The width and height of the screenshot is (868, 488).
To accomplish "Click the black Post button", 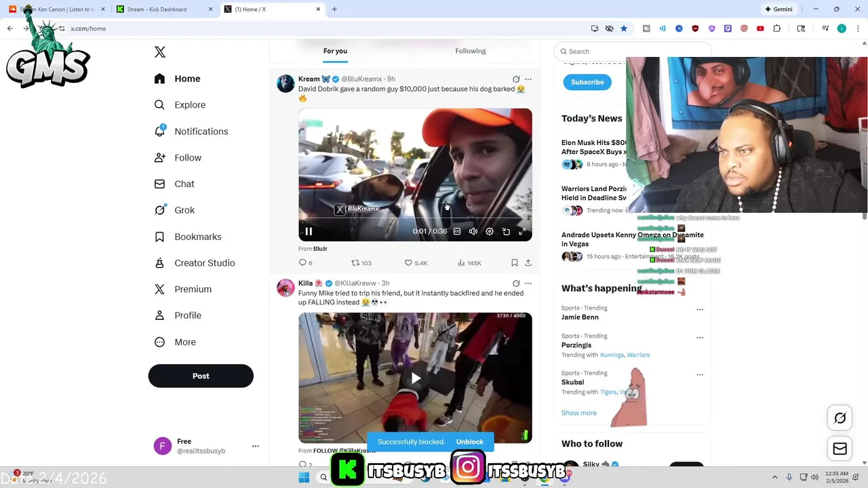I will [201, 376].
